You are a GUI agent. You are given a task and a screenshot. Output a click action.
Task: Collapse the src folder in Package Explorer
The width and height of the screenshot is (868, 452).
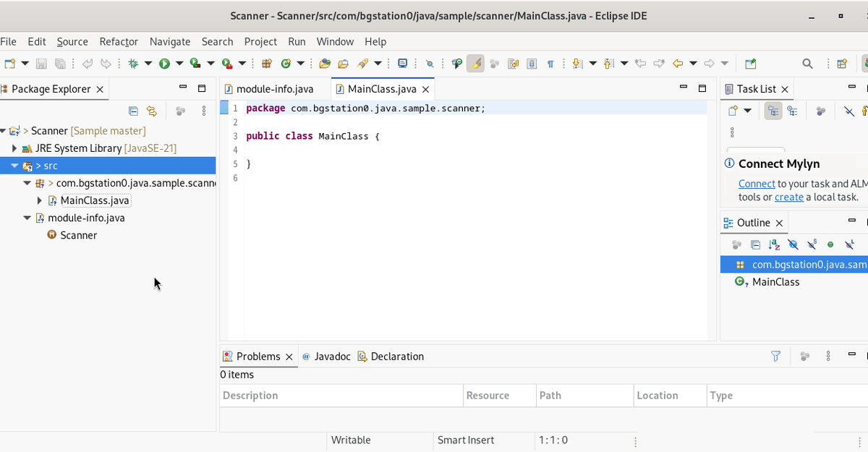click(x=14, y=166)
